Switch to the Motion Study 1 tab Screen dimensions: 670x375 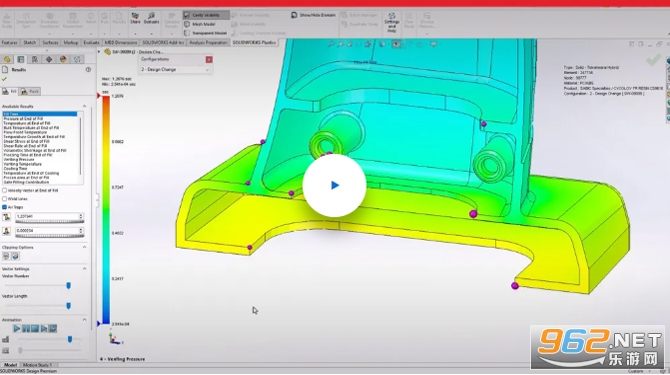pyautogui.click(x=37, y=365)
